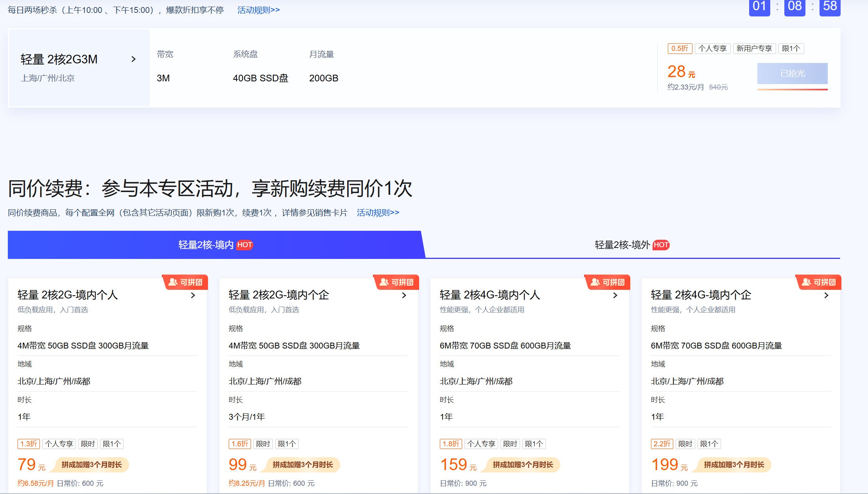Click HOT badge on 轻量2核-境外 tab
Image resolution: width=868 pixels, height=494 pixels.
coord(661,245)
